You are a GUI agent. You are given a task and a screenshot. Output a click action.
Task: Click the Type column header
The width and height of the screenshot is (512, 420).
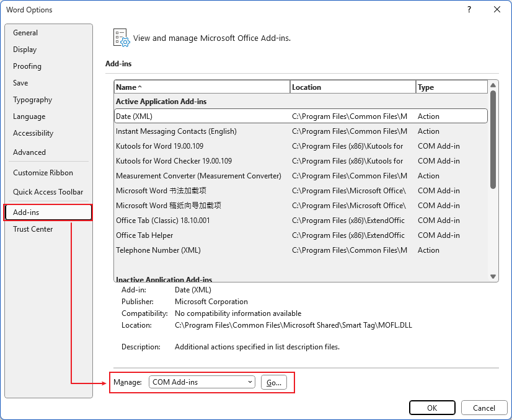pos(451,87)
